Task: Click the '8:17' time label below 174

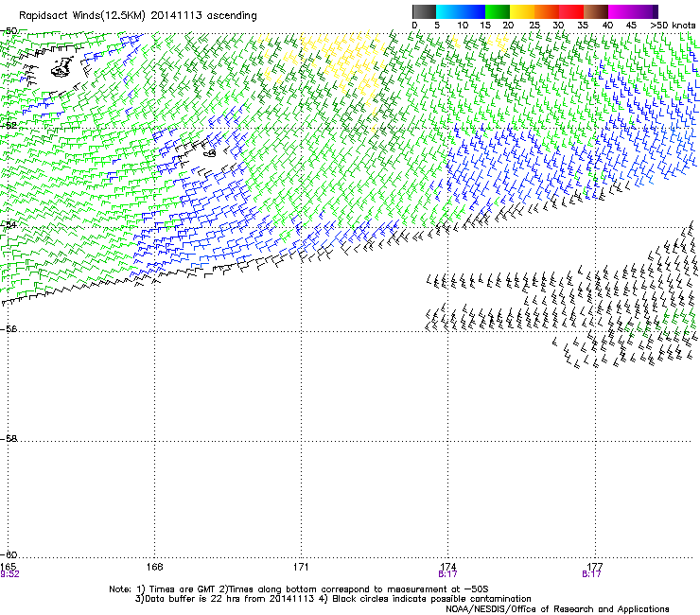Action: point(447,574)
